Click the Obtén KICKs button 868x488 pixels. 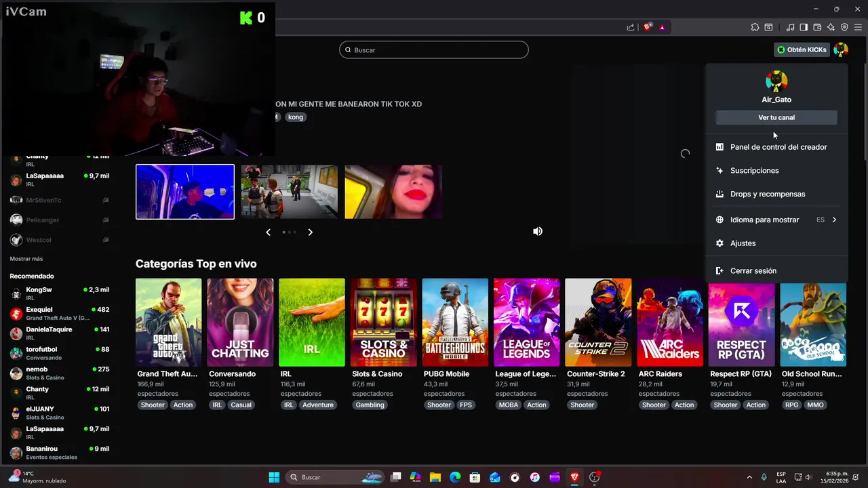pyautogui.click(x=802, y=49)
